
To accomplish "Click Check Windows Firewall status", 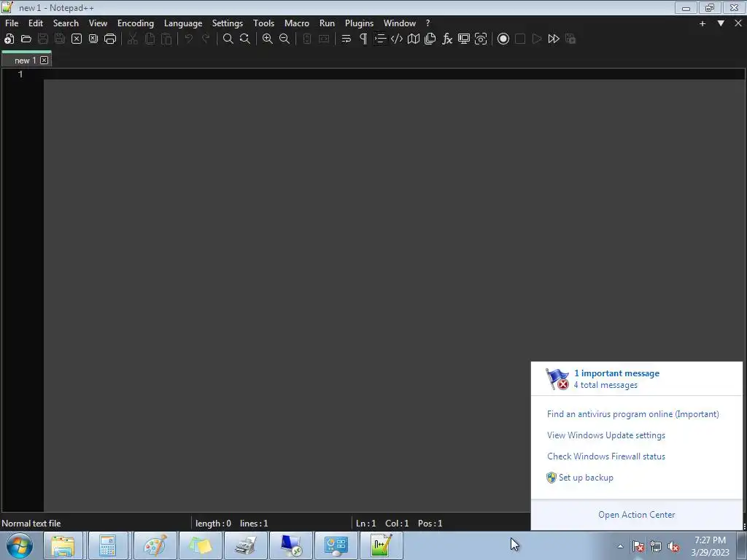I will (606, 456).
